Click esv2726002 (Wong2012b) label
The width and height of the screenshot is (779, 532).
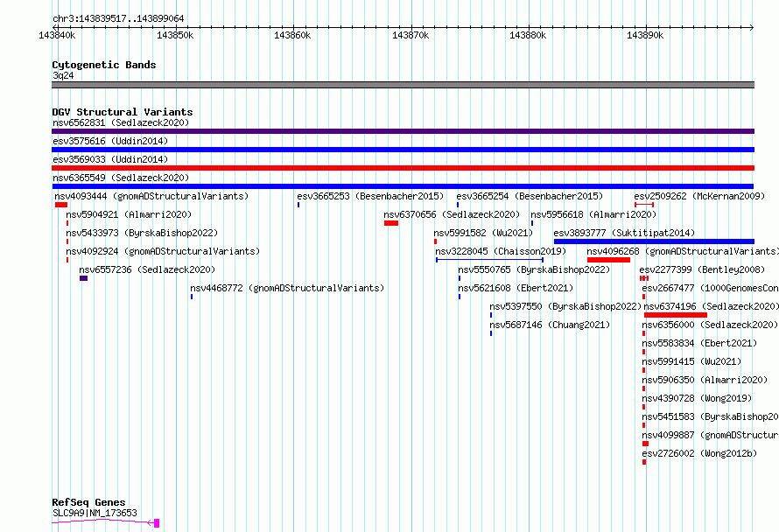point(699,453)
